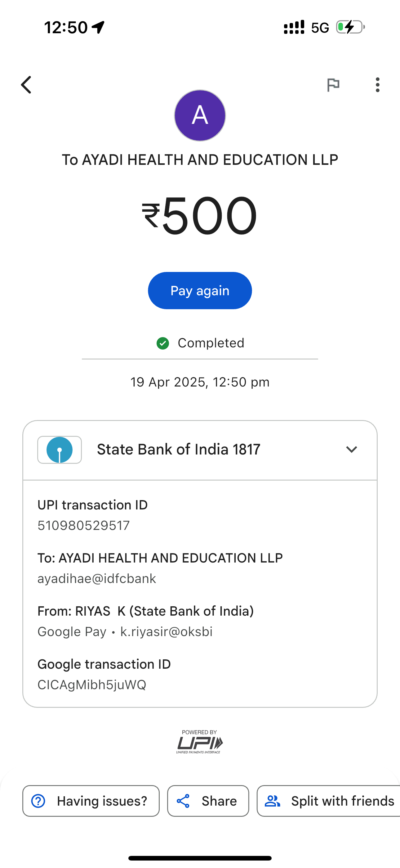Tap the green Completed checkmark icon
400x868 pixels.
tap(163, 343)
